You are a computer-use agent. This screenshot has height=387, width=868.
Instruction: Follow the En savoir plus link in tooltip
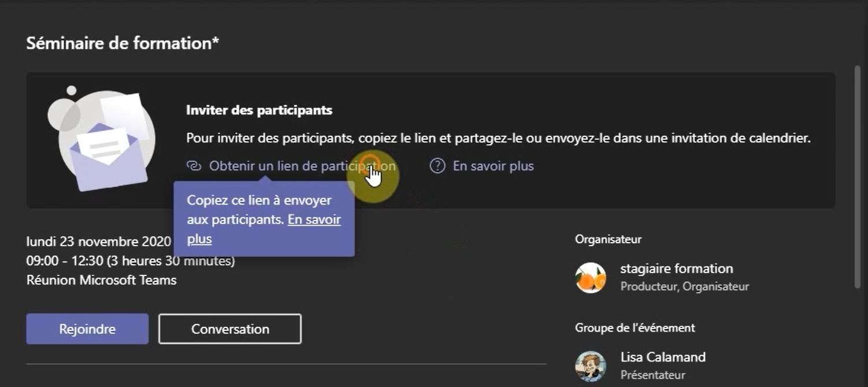pos(314,220)
